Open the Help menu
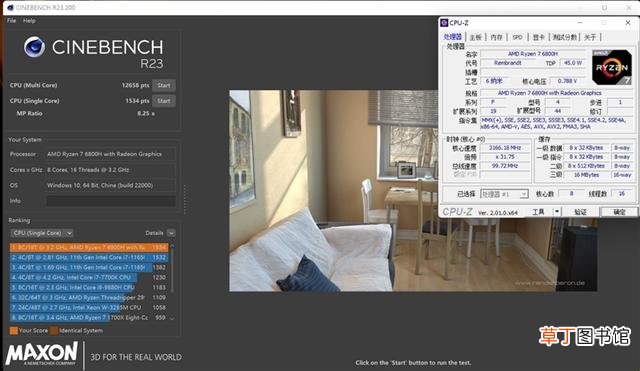640x371 pixels. (29, 20)
